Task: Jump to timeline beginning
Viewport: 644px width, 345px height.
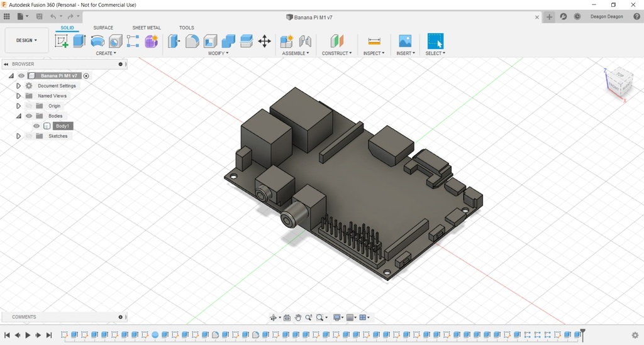Action: [7, 335]
